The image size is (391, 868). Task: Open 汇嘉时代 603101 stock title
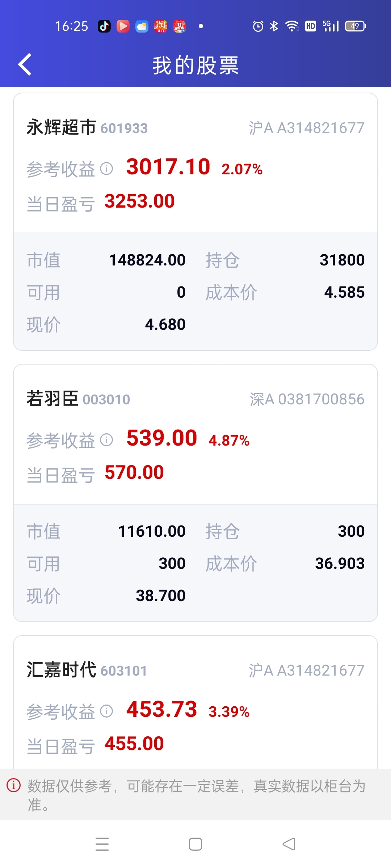[x=87, y=670]
